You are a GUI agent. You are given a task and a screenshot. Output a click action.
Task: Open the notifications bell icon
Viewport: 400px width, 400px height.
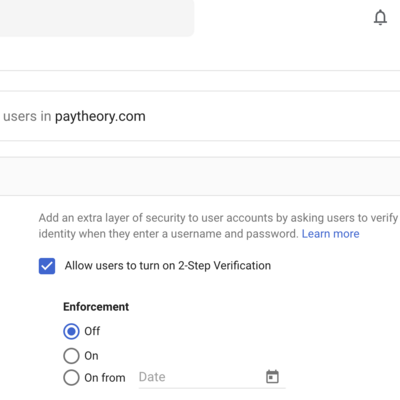380,18
